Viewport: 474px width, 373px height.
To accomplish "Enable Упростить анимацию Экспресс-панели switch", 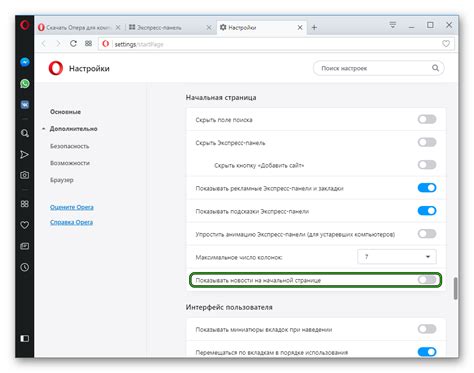I will pyautogui.click(x=427, y=234).
